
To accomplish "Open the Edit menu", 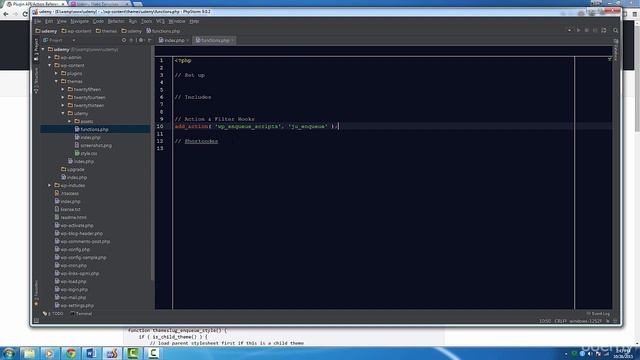I will point(49,21).
